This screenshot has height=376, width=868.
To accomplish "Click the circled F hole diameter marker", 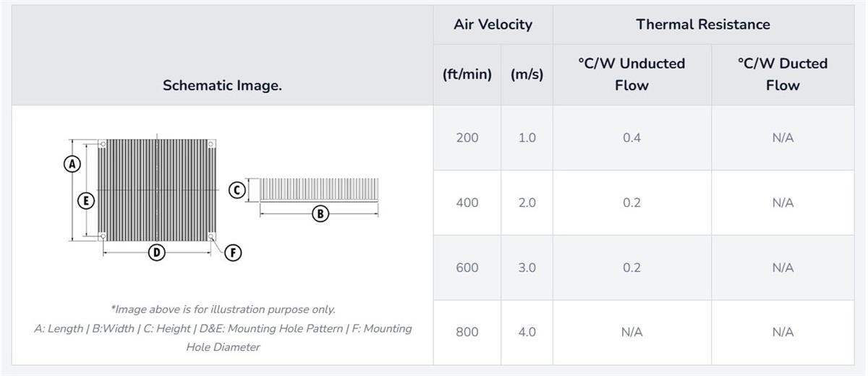I will 233,252.
